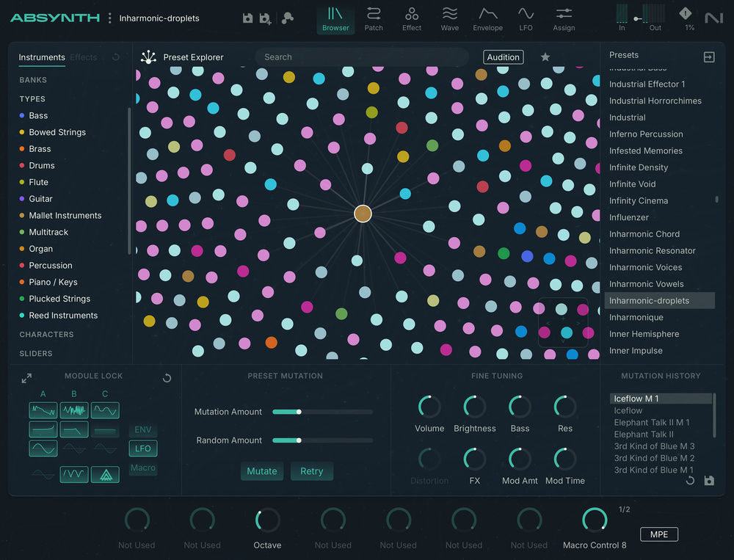Toggle the favorites star filter

click(545, 57)
